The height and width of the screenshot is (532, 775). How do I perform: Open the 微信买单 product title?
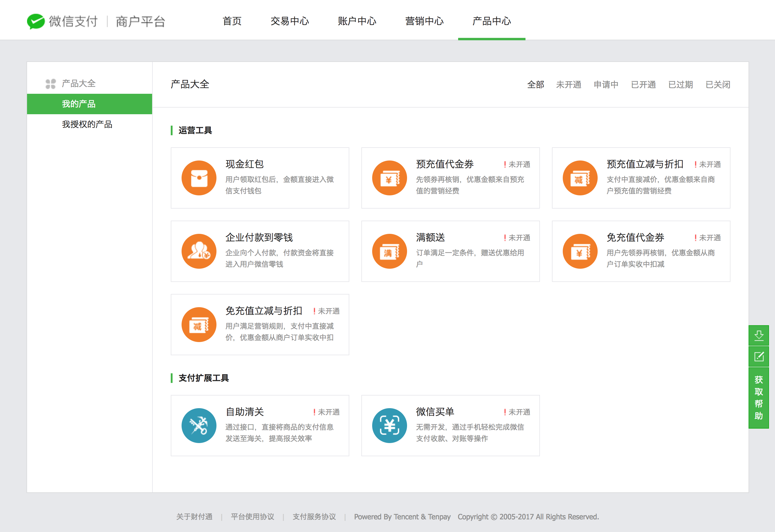(x=435, y=412)
